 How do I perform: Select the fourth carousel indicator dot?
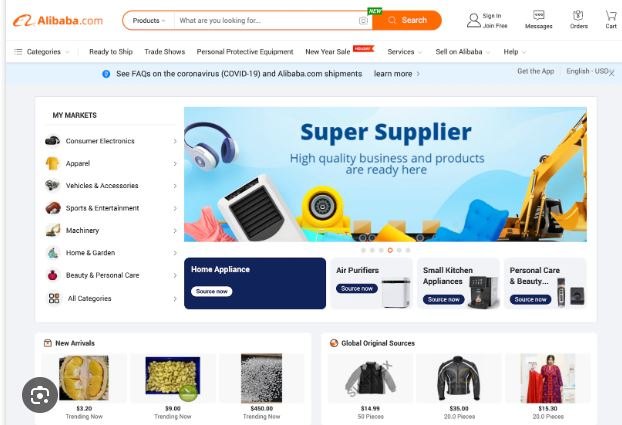(x=390, y=250)
